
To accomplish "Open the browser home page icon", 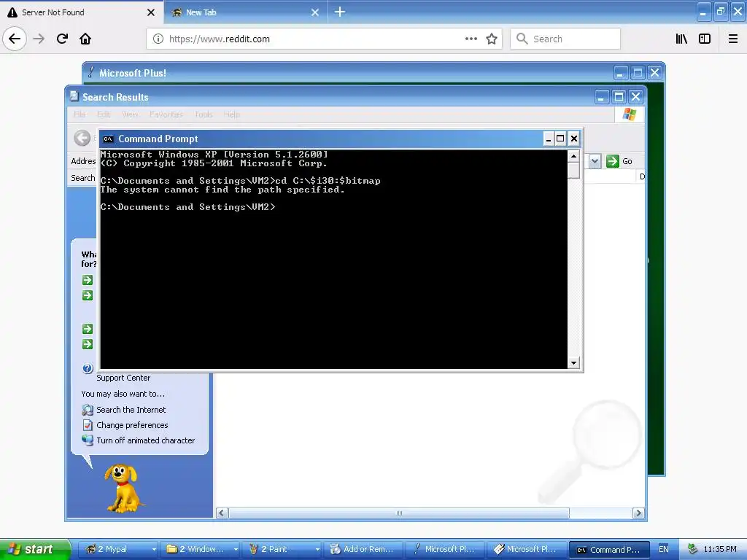I will [x=85, y=39].
